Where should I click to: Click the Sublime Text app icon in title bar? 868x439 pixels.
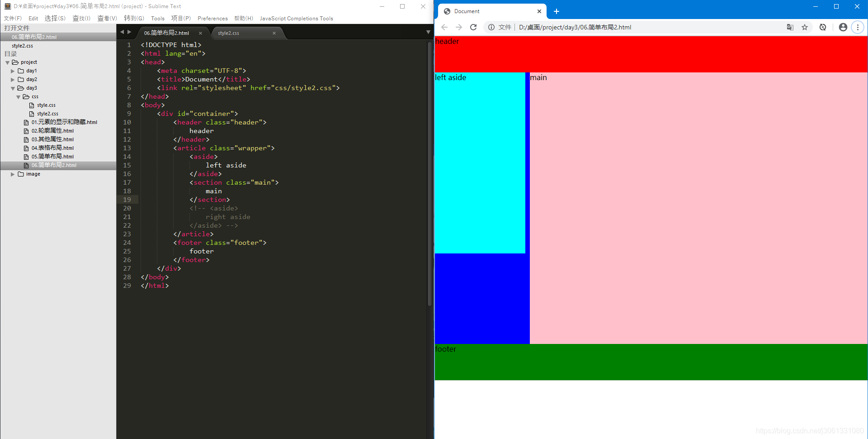(8, 6)
